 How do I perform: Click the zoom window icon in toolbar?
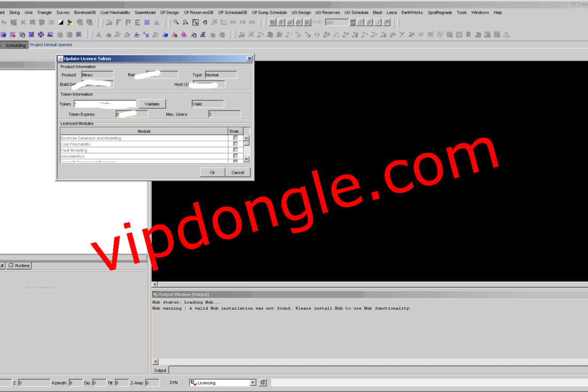[195, 22]
